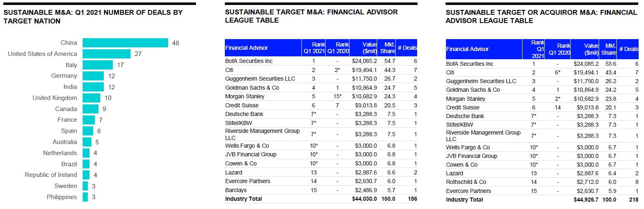Click the $44,030.0 industry total value
The width and height of the screenshot is (644, 209).
click(364, 199)
